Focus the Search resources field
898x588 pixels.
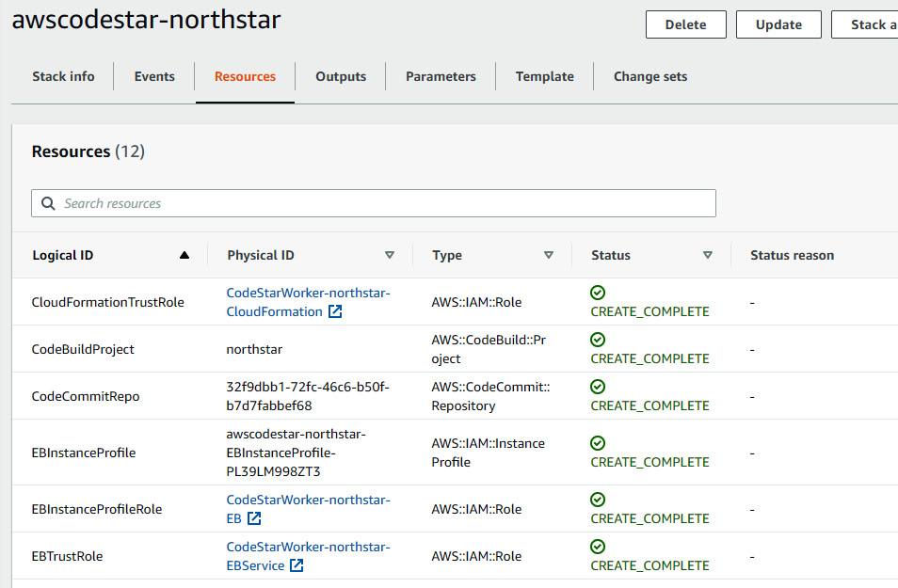point(374,203)
